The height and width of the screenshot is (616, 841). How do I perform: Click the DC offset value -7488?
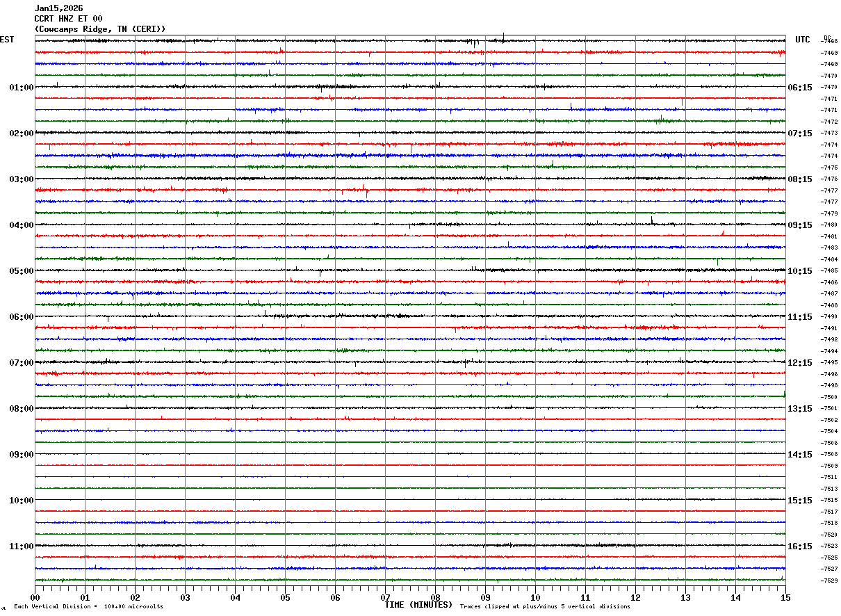(829, 305)
